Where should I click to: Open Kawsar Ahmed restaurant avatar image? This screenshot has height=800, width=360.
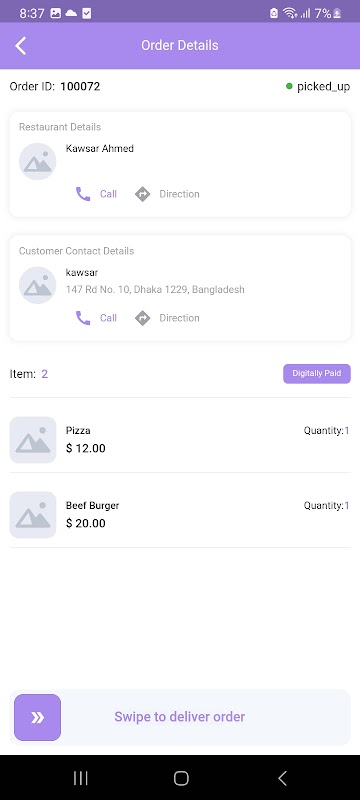38,161
